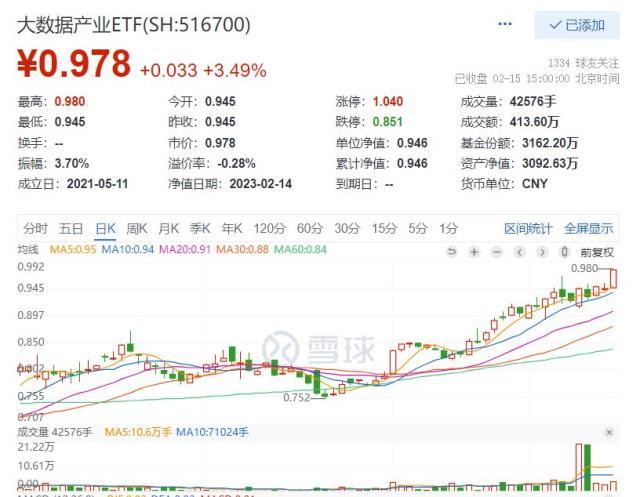Switch to the 120分 interval tab

tap(270, 229)
